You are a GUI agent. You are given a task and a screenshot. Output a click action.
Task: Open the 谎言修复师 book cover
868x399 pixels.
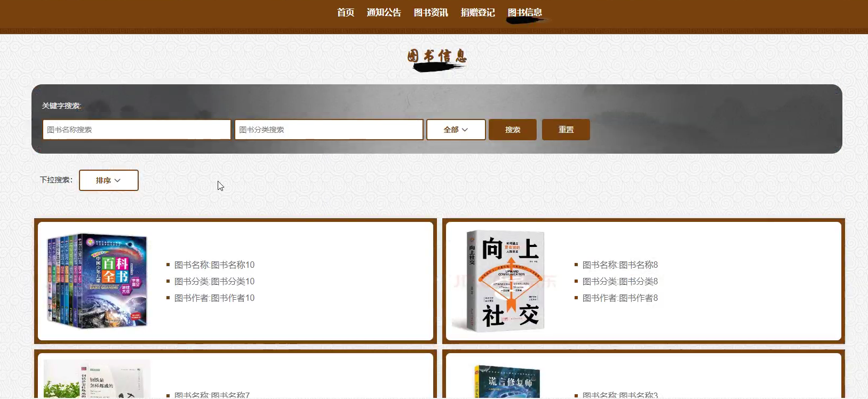[x=507, y=381]
